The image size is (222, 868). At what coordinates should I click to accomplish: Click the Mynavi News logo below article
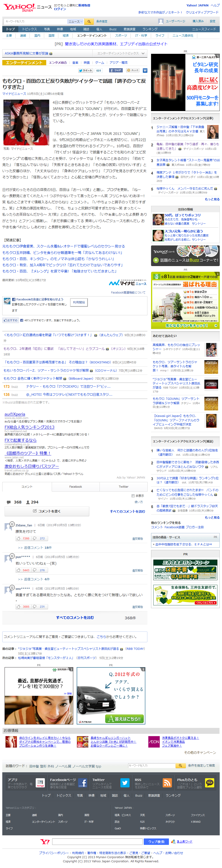128,282
